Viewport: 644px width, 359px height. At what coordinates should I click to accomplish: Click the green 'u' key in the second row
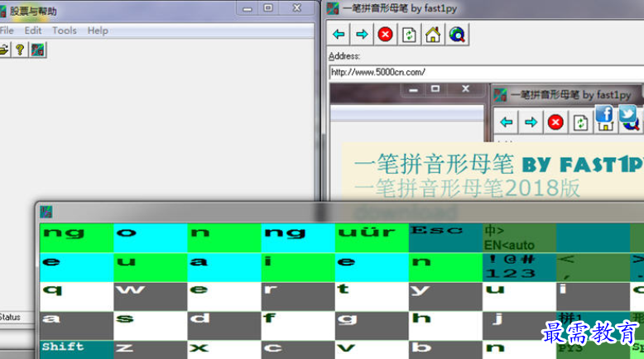point(151,267)
